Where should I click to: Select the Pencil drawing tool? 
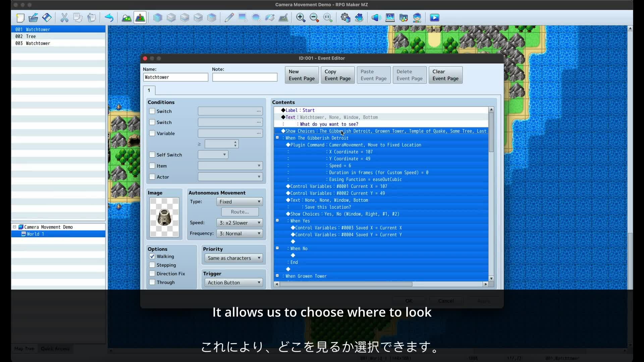click(229, 18)
